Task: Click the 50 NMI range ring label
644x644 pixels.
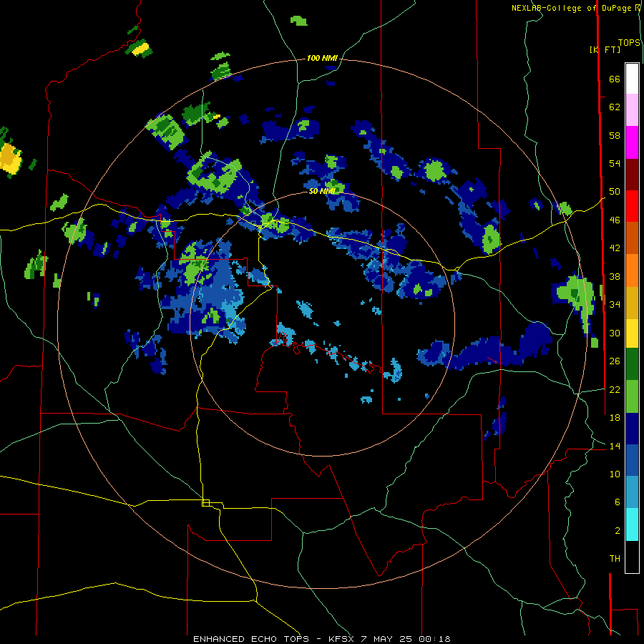Action: click(x=321, y=191)
